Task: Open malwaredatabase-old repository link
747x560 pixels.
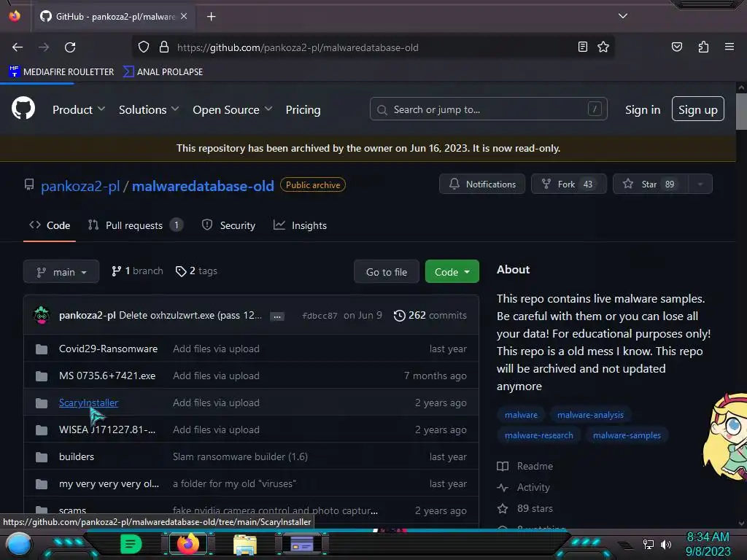Action: pyautogui.click(x=203, y=186)
